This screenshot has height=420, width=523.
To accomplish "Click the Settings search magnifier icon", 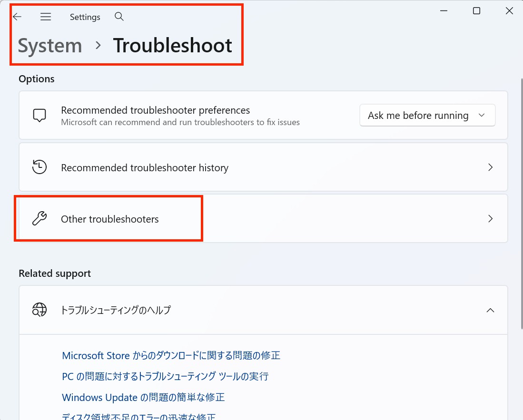I will click(119, 16).
